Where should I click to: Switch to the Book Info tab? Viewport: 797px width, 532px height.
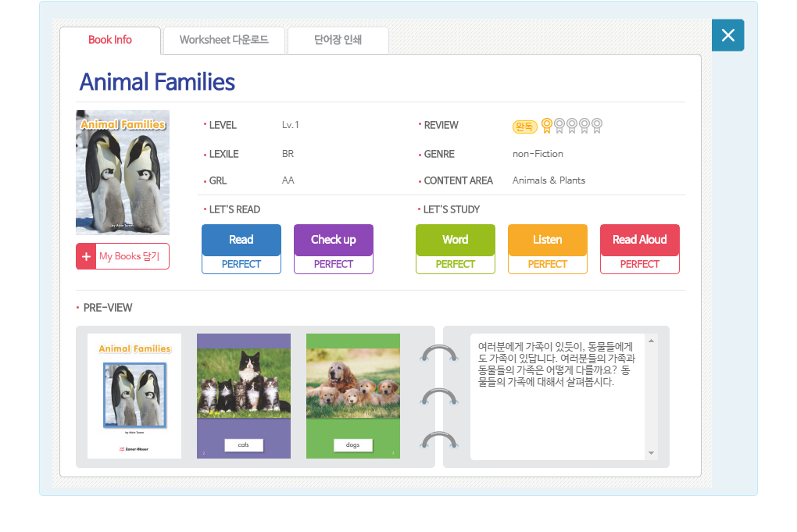(x=110, y=40)
